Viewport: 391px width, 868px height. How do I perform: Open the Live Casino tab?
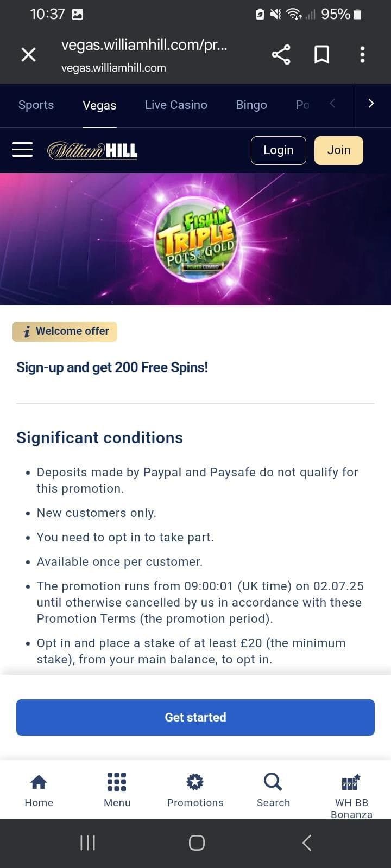pyautogui.click(x=176, y=105)
